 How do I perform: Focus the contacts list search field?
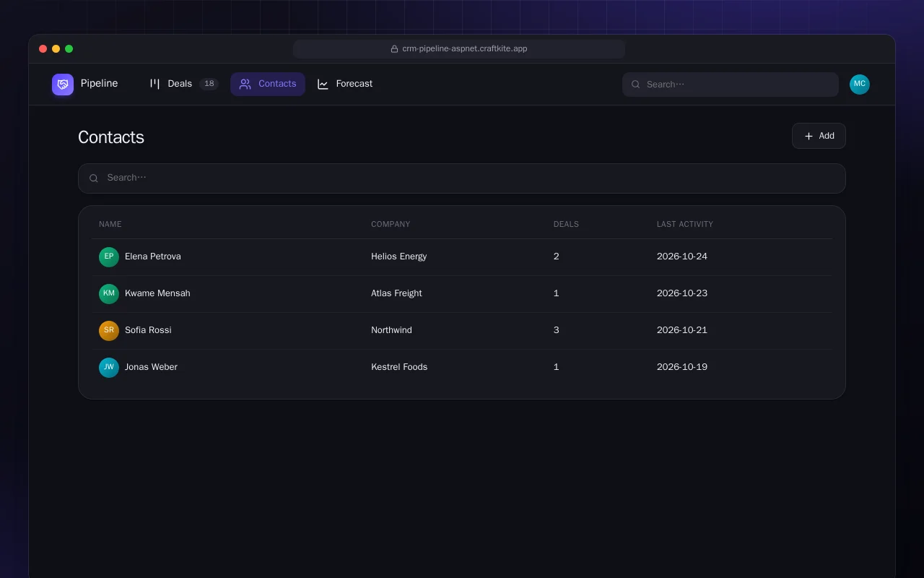462,178
